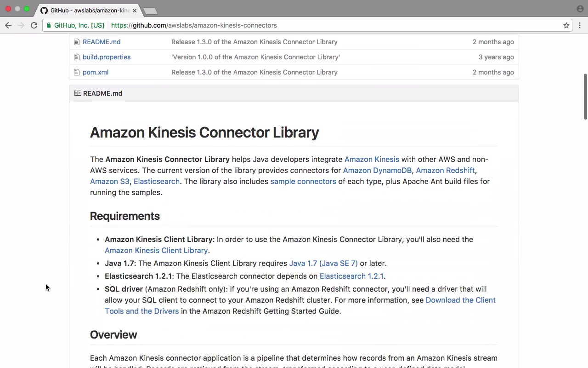The image size is (588, 368).
Task: Open the sample connectors link
Action: 303,181
